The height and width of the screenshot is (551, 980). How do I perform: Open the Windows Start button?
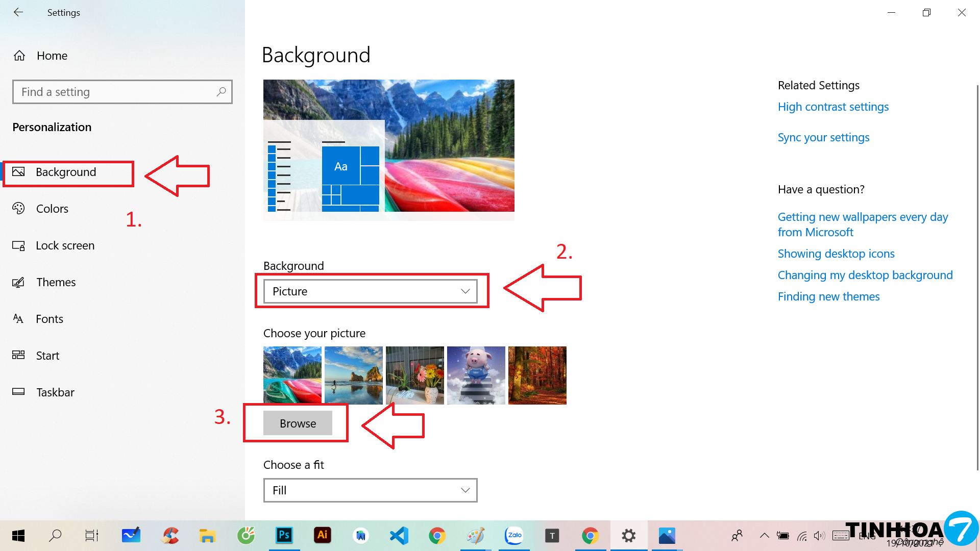[18, 535]
